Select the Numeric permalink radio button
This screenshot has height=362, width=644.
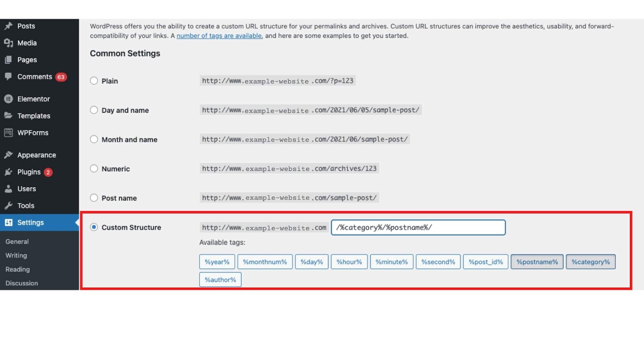(94, 169)
